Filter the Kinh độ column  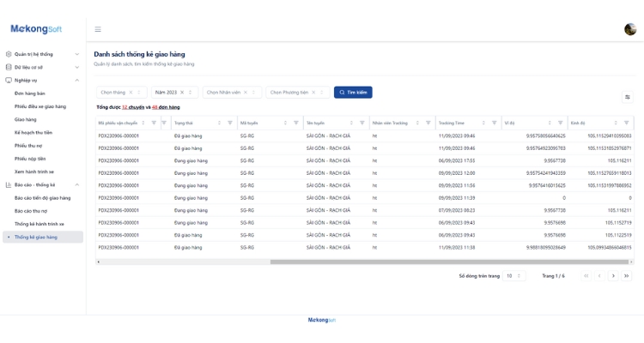click(x=626, y=123)
